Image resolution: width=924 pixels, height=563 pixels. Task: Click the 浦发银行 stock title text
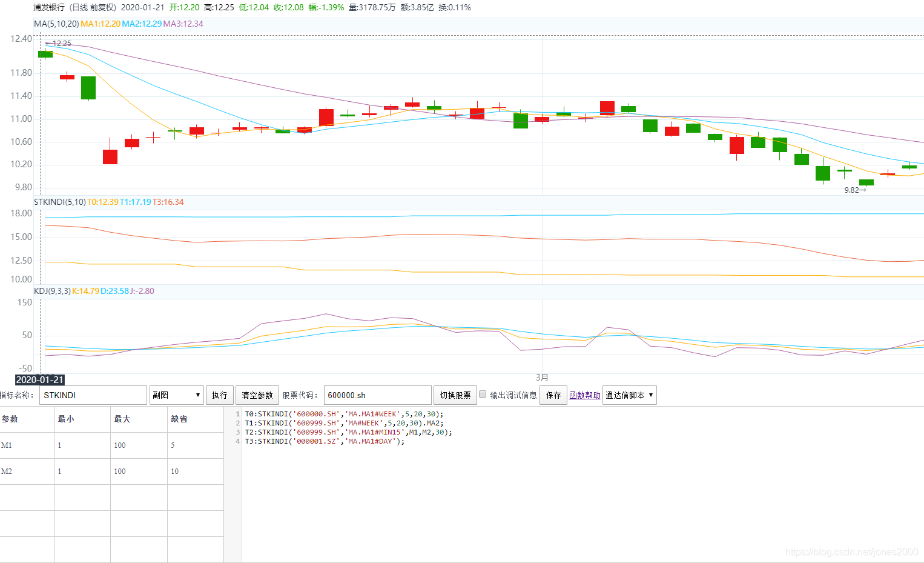[x=49, y=7]
